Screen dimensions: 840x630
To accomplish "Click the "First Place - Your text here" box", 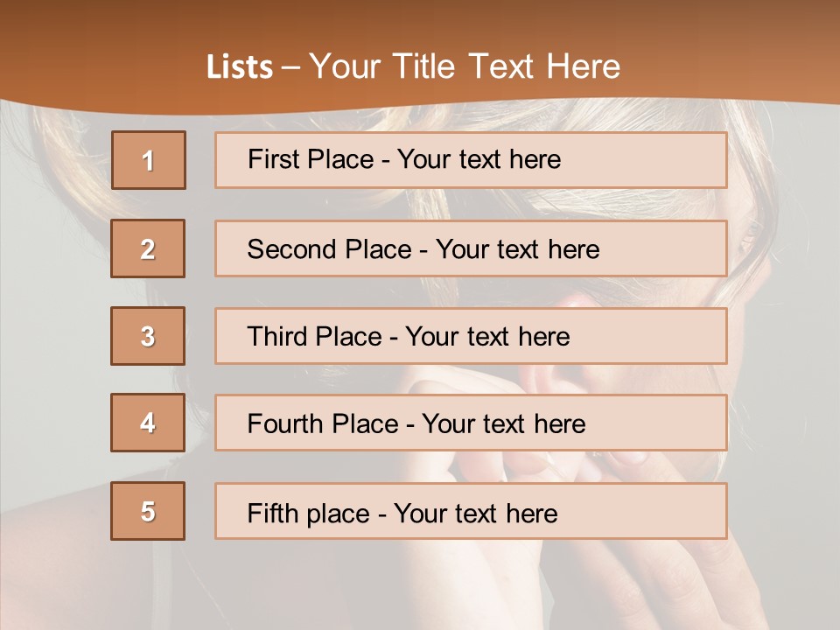I will pos(471,160).
